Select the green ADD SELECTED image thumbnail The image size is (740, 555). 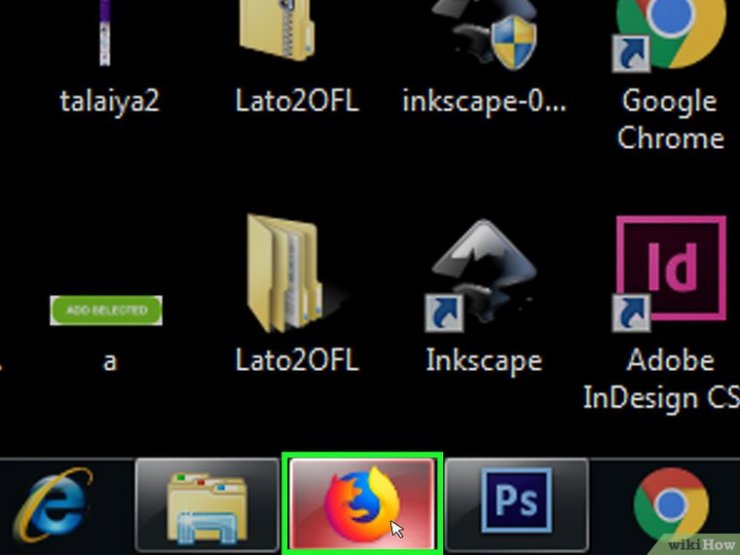(106, 310)
